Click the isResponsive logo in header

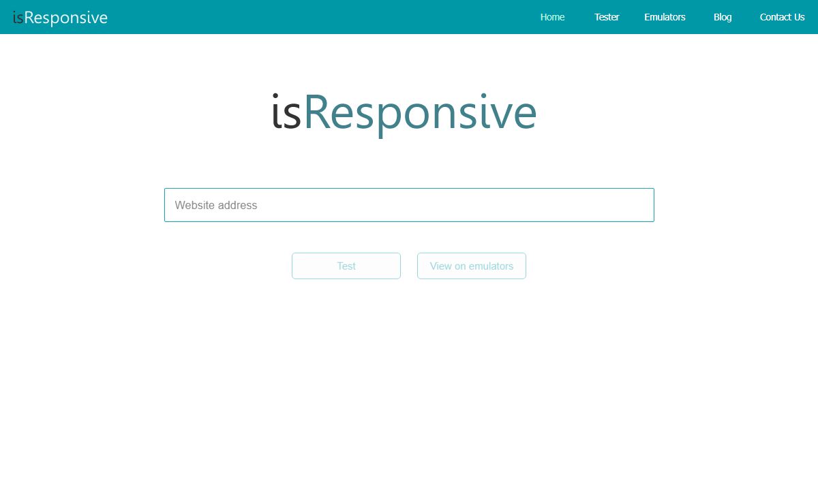60,18
